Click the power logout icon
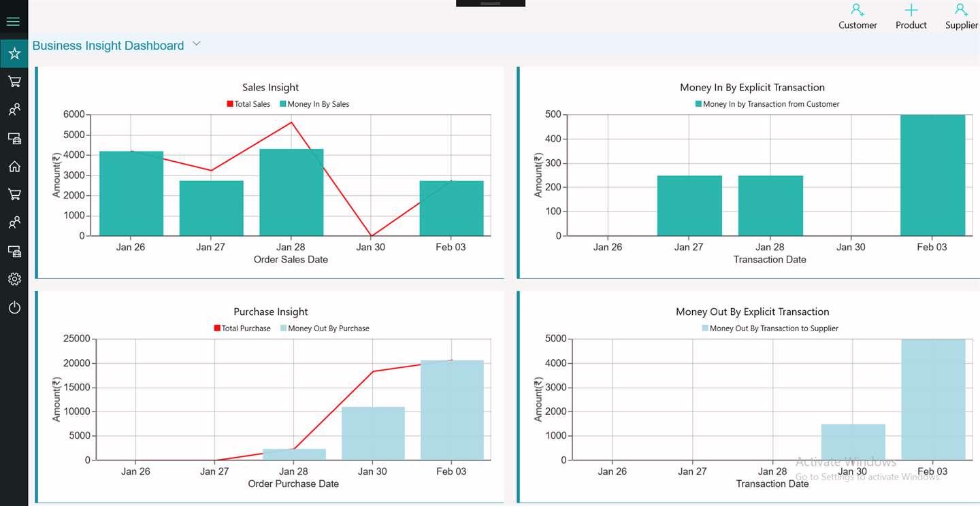Screen dimensions: 980x506 pyautogui.click(x=14, y=307)
